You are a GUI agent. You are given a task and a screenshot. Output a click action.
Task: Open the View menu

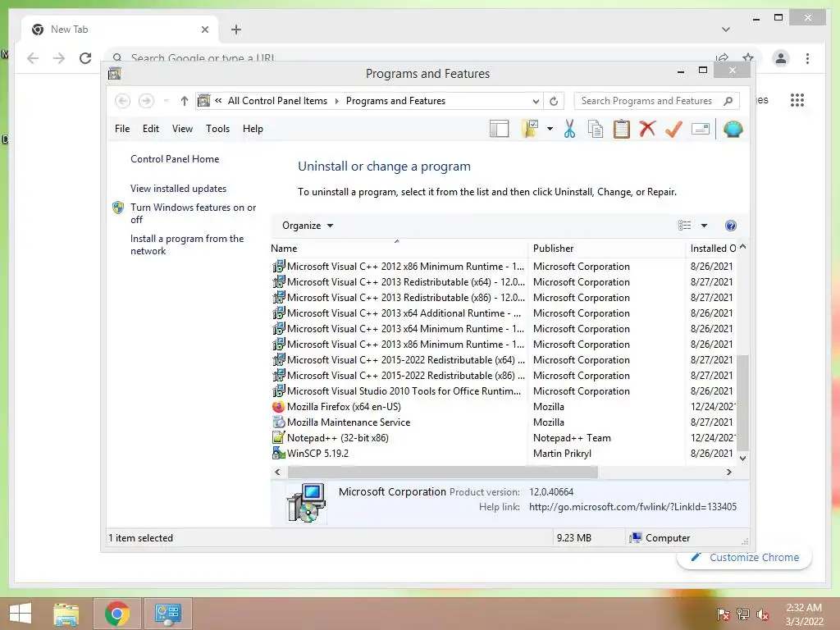[x=182, y=129]
